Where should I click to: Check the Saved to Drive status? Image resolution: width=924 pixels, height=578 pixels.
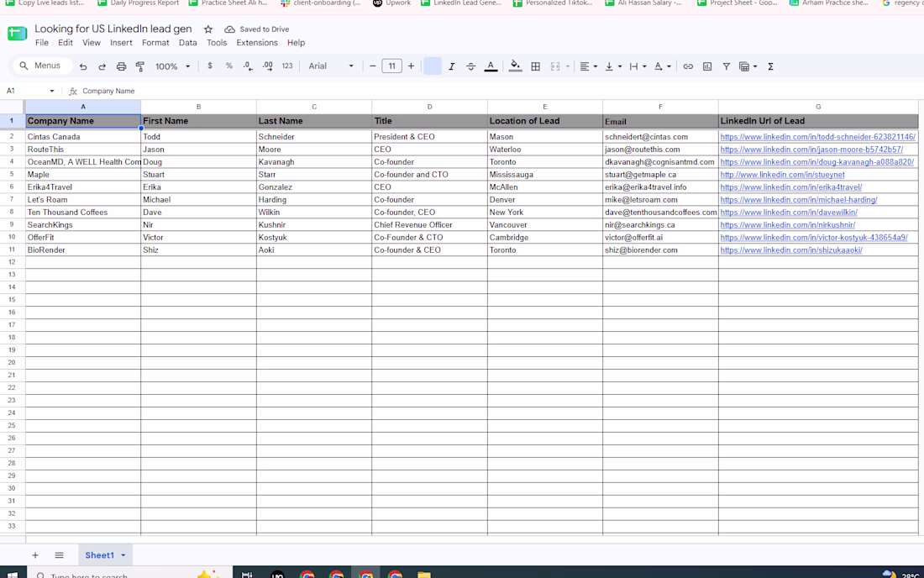[257, 29]
